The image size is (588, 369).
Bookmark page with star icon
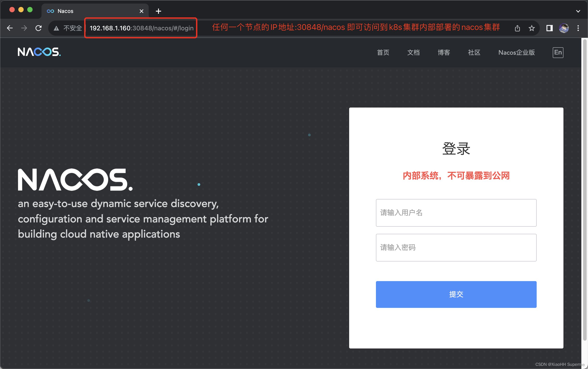tap(532, 28)
